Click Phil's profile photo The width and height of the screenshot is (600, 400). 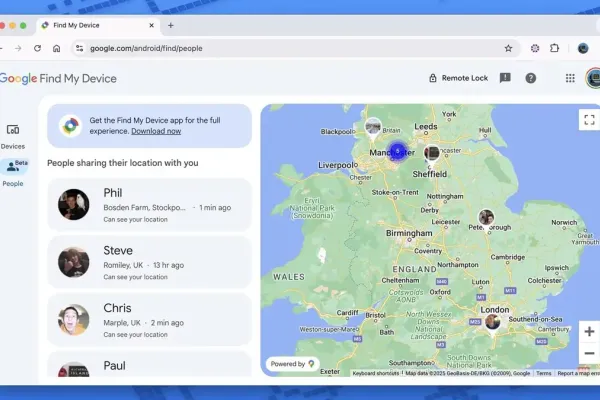pos(73,204)
